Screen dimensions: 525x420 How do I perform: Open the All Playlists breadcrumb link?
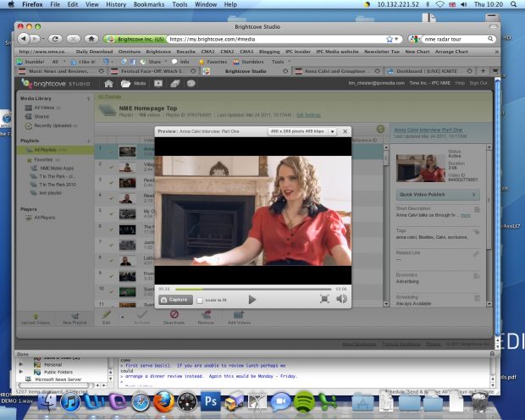109,97
